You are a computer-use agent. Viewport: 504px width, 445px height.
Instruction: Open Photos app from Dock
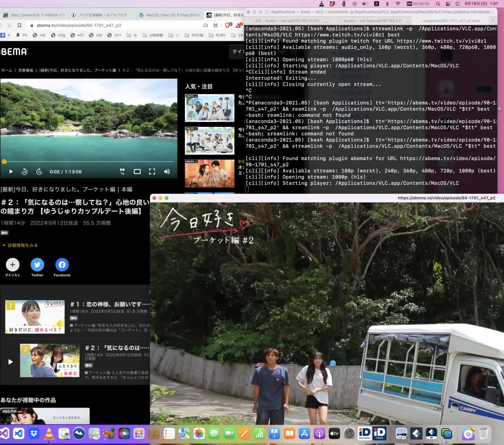point(199,433)
